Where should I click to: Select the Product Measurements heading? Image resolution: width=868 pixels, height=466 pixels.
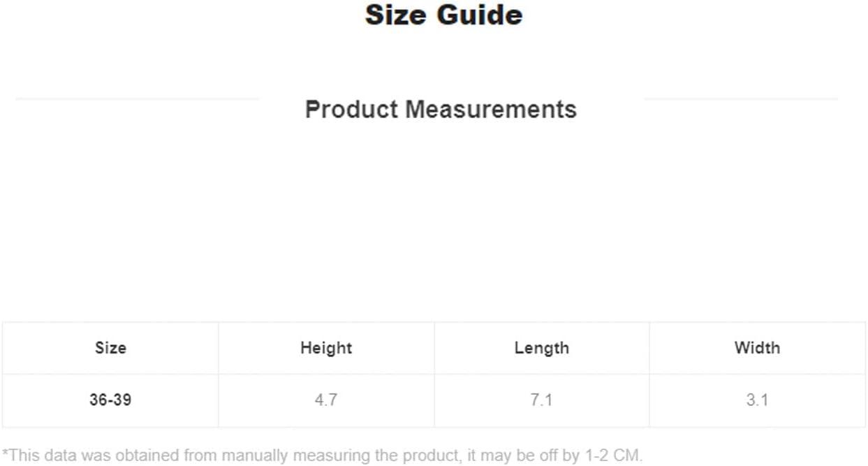(441, 110)
